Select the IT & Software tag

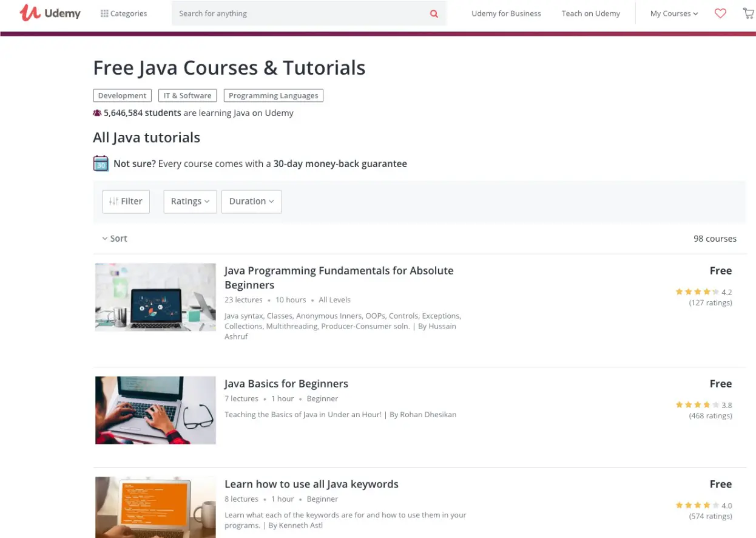tap(187, 95)
